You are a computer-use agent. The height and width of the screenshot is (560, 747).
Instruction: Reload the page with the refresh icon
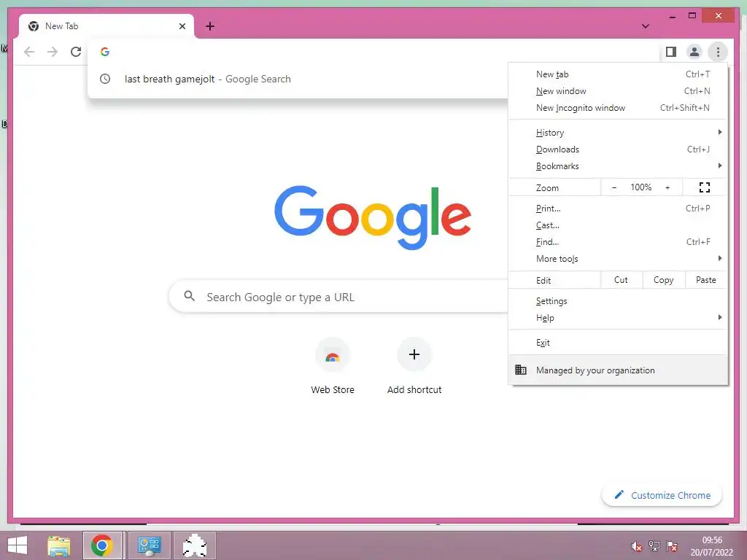tap(76, 52)
